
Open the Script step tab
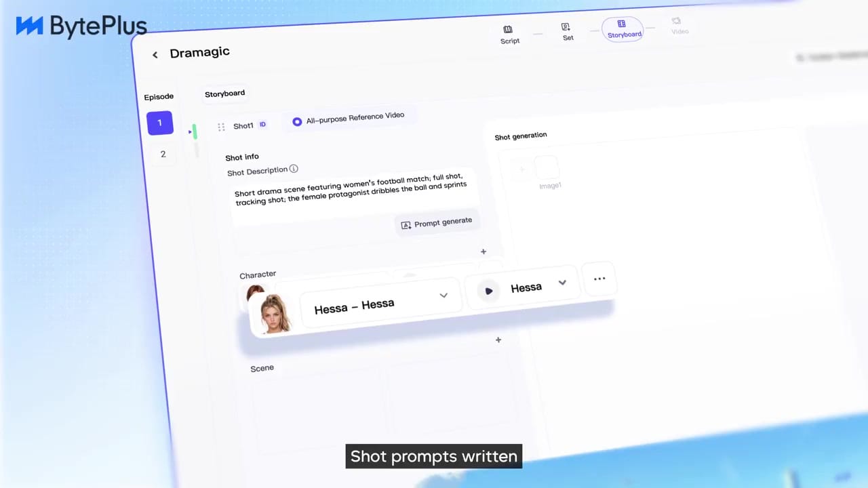(x=509, y=35)
